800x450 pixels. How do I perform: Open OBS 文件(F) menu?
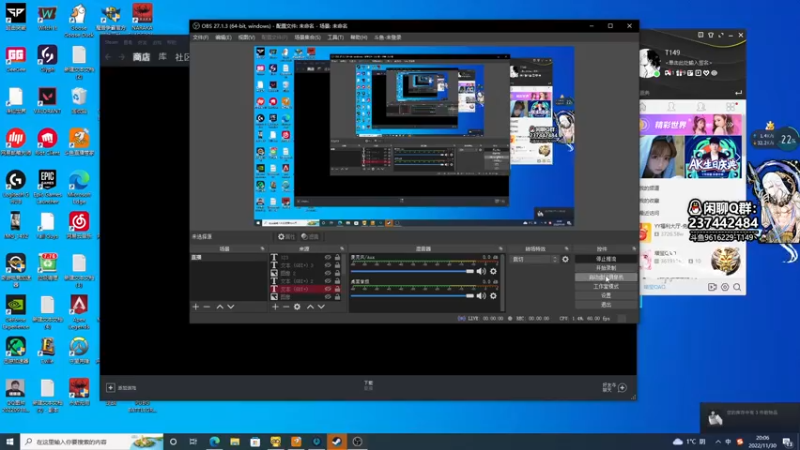[201, 38]
